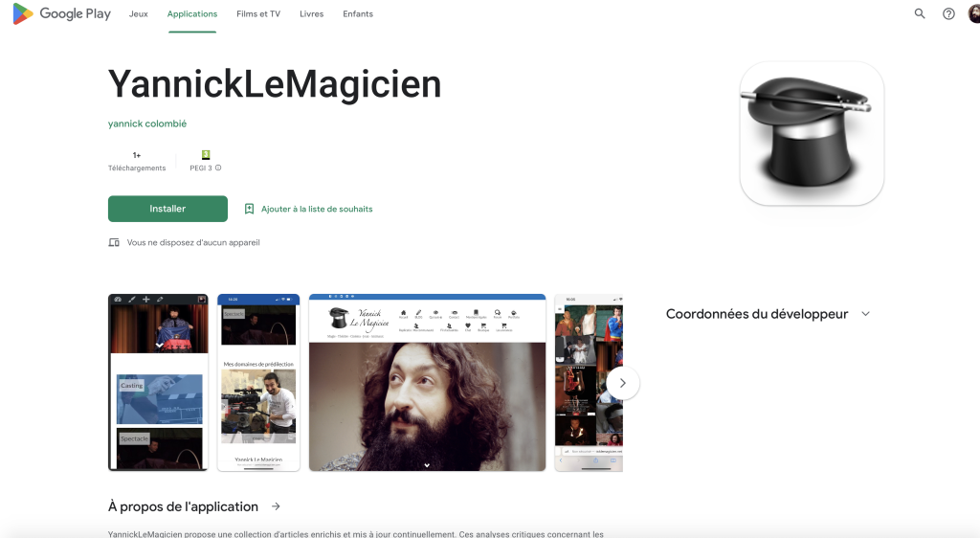The width and height of the screenshot is (980, 538).
Task: Open the Livres tab
Action: [x=311, y=13]
